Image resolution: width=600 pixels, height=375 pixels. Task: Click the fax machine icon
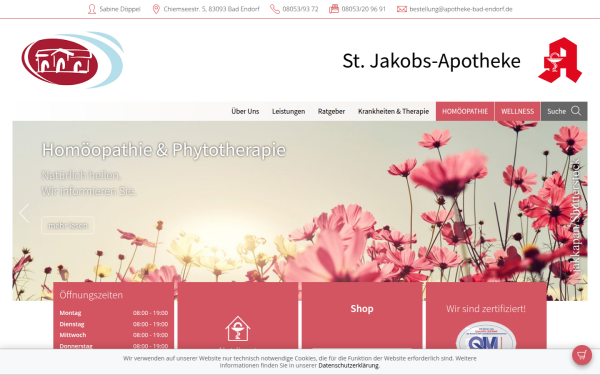point(334,9)
